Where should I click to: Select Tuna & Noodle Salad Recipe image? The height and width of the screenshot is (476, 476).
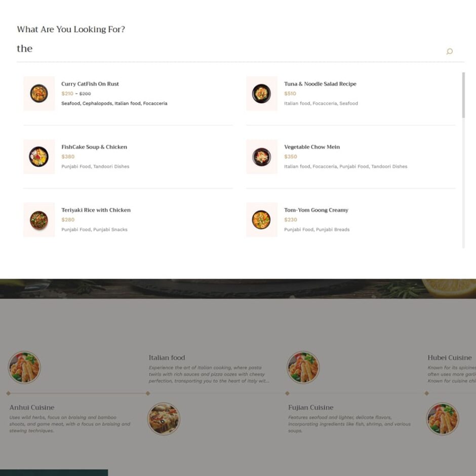tap(262, 94)
